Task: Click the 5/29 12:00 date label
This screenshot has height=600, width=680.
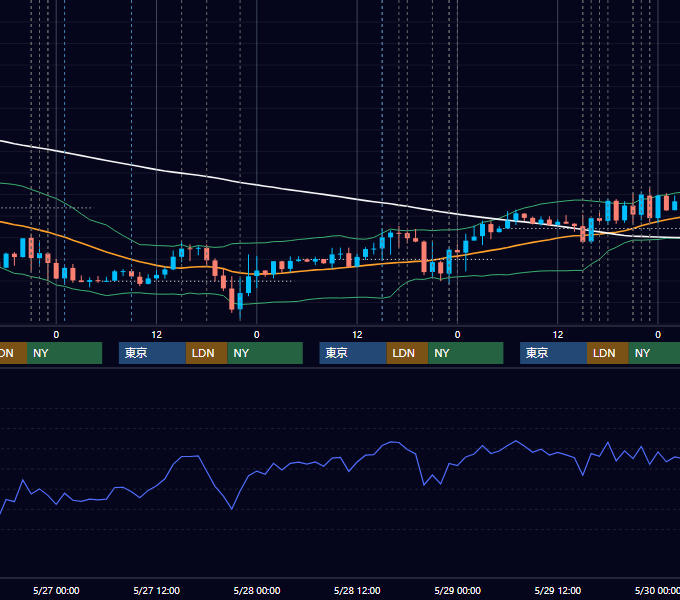Action: point(558,590)
